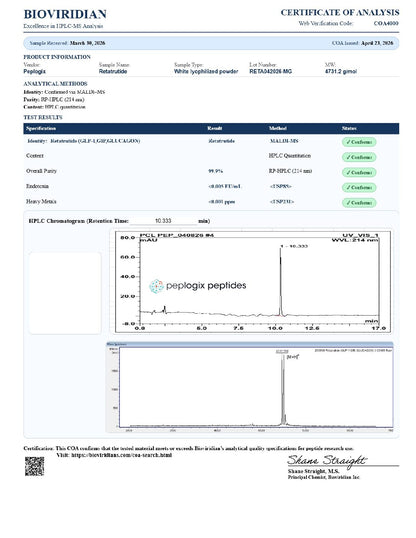Click the MALDI-MS method cell
Image resolution: width=416 pixels, height=538 pixels.
[x=284, y=141]
